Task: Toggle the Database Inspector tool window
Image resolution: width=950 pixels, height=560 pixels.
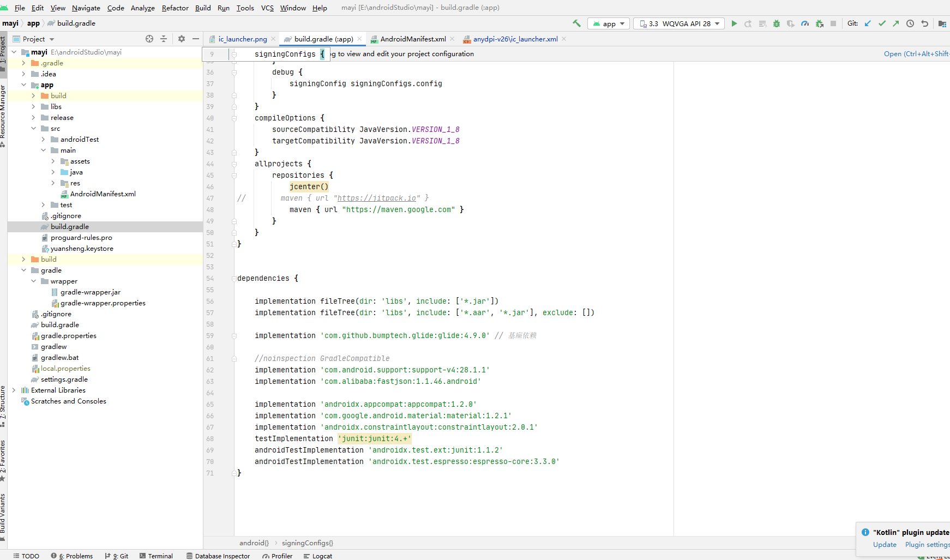Action: point(218,556)
